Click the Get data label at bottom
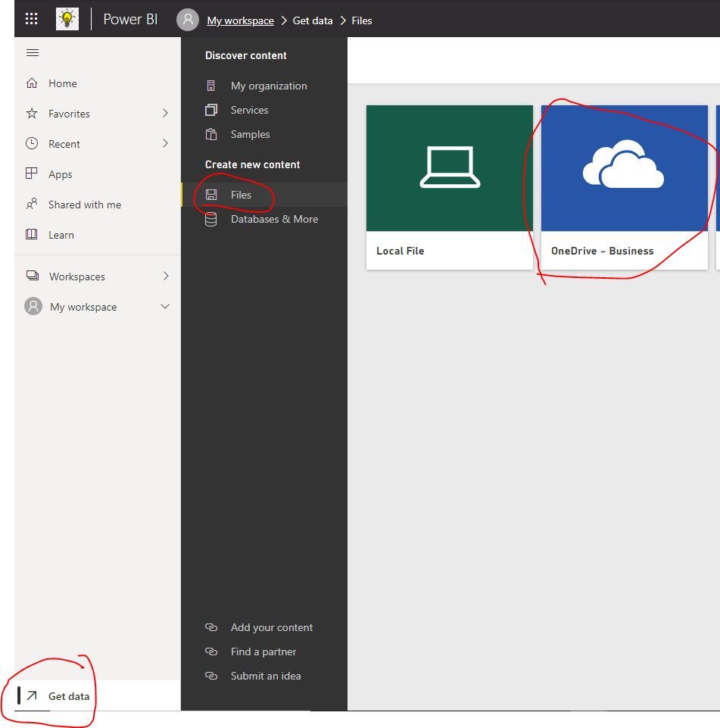The image size is (720, 728). pos(69,696)
